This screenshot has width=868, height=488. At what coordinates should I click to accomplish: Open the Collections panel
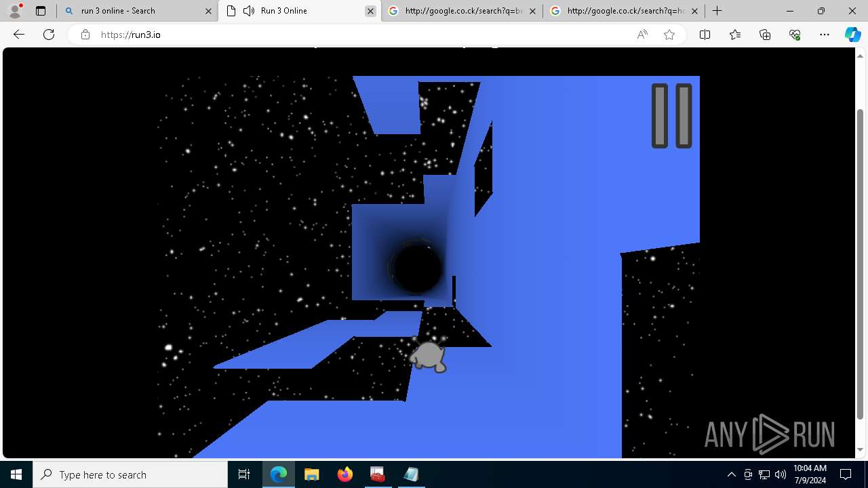(x=765, y=35)
